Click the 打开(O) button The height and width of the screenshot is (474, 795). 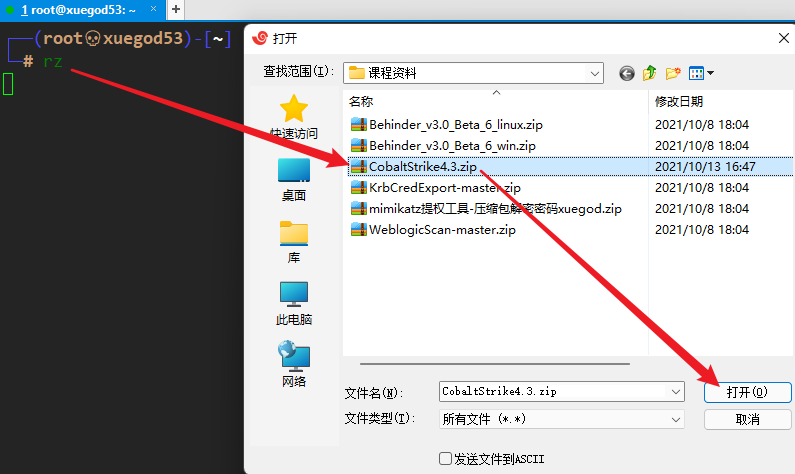pyautogui.click(x=747, y=392)
